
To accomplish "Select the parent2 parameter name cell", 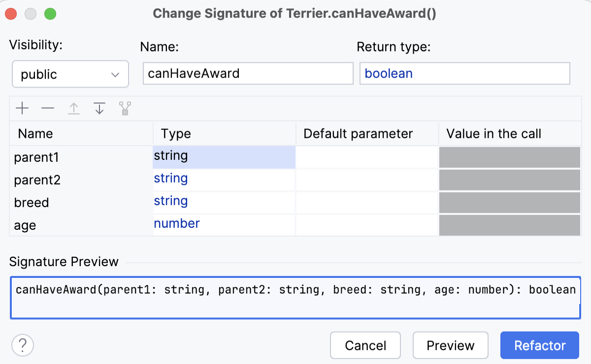I will pos(81,180).
